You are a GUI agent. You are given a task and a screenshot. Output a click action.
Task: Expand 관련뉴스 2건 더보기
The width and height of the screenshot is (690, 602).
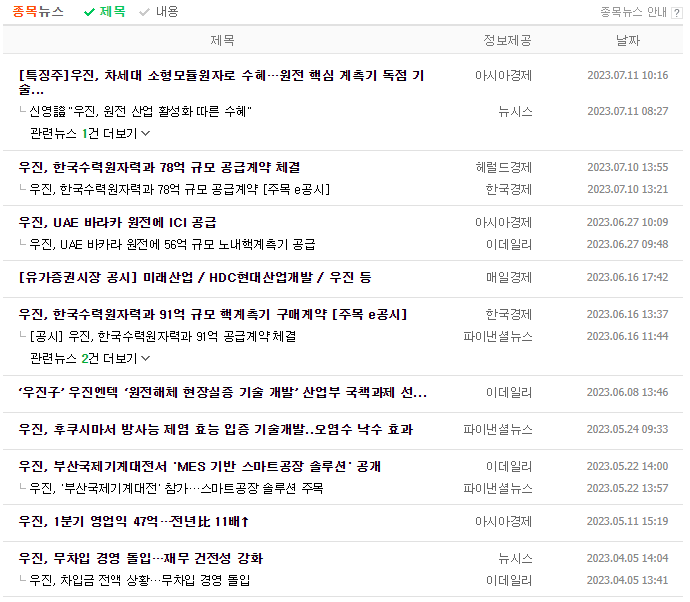pyautogui.click(x=90, y=359)
